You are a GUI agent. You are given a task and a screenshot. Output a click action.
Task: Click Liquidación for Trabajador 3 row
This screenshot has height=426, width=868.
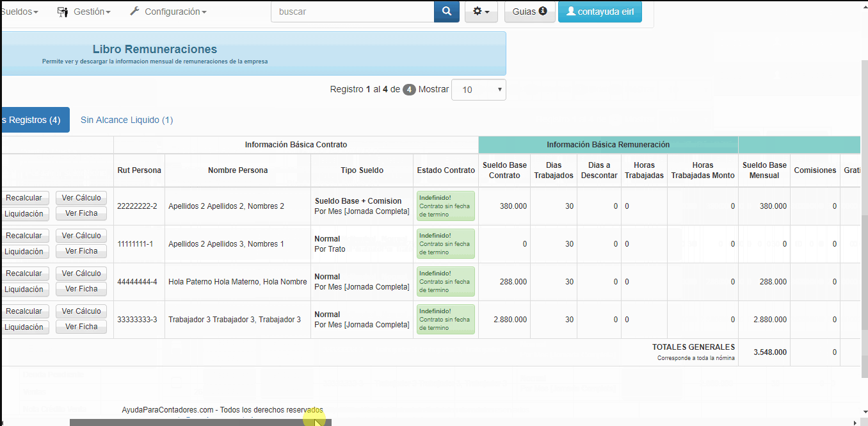pos(24,327)
